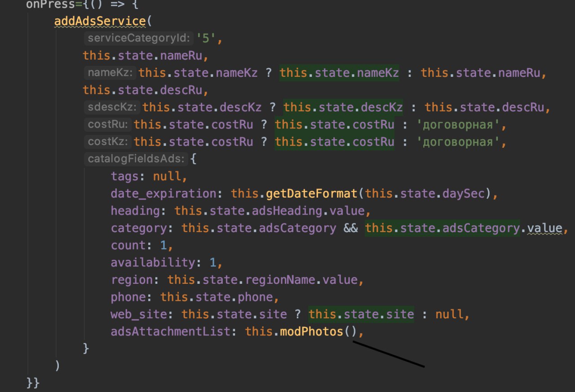Screen dimensions: 575x392
Task: Click the closing }} at the bottom
Action: click(x=33, y=383)
